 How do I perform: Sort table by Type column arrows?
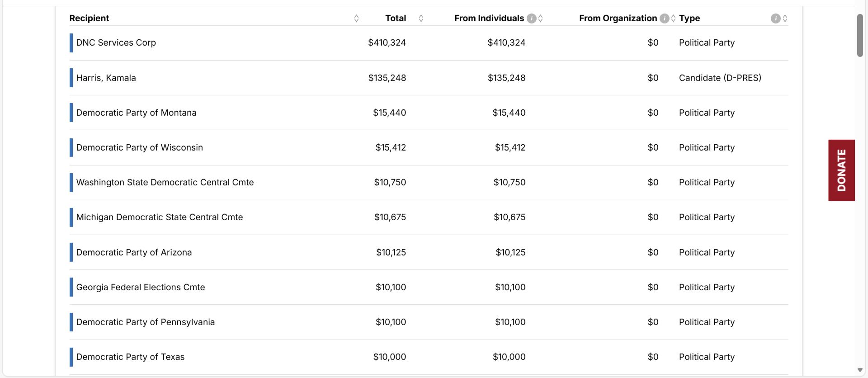[x=785, y=19]
